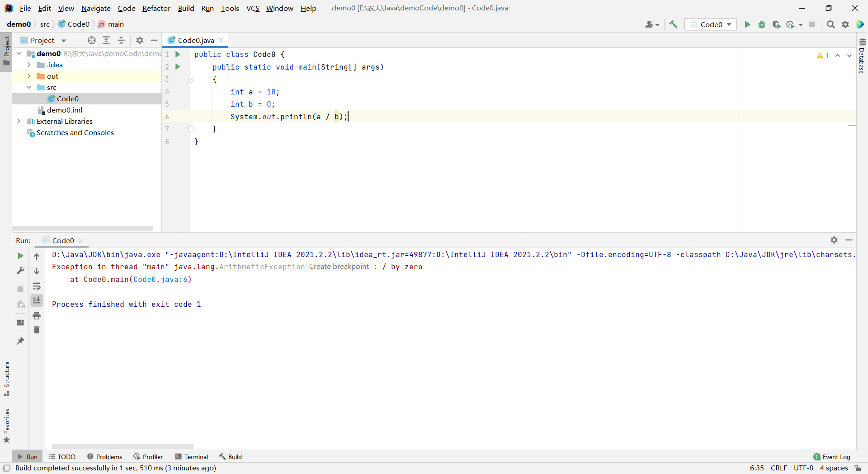Click Create breakpoint in console

coord(339,267)
